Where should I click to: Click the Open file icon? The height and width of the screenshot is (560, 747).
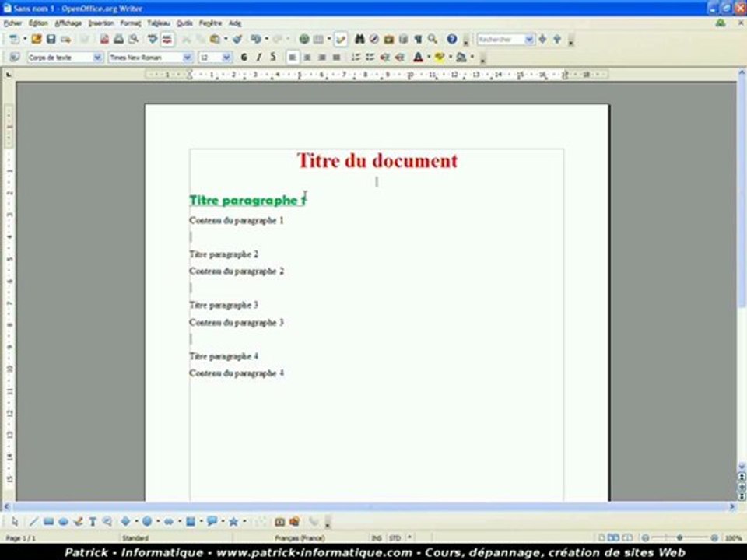(x=37, y=39)
